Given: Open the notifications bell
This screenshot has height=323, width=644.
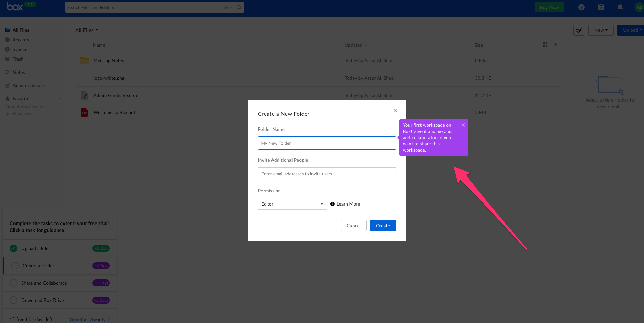Looking at the screenshot, I should (620, 7).
